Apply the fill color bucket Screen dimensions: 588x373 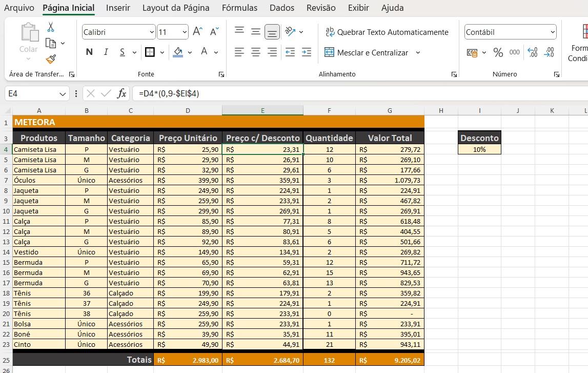point(178,52)
